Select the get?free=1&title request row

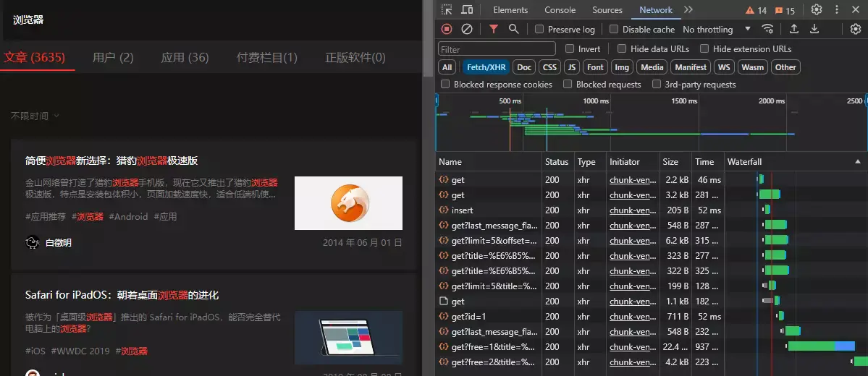652,346
